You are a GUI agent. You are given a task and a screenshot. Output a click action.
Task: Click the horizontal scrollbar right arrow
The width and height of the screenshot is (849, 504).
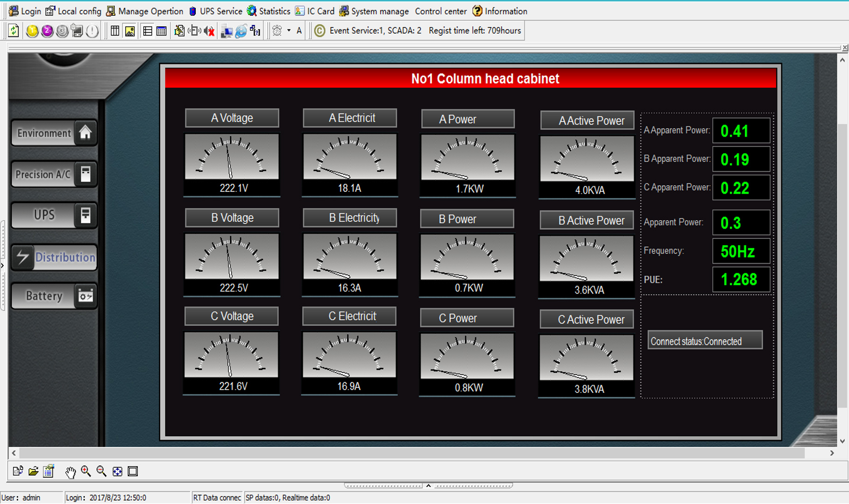click(832, 453)
